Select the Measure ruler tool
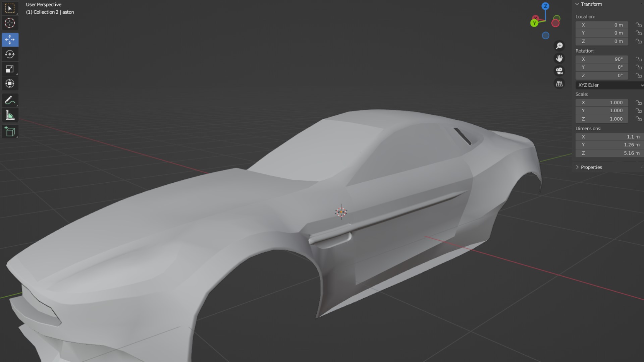 [10, 115]
